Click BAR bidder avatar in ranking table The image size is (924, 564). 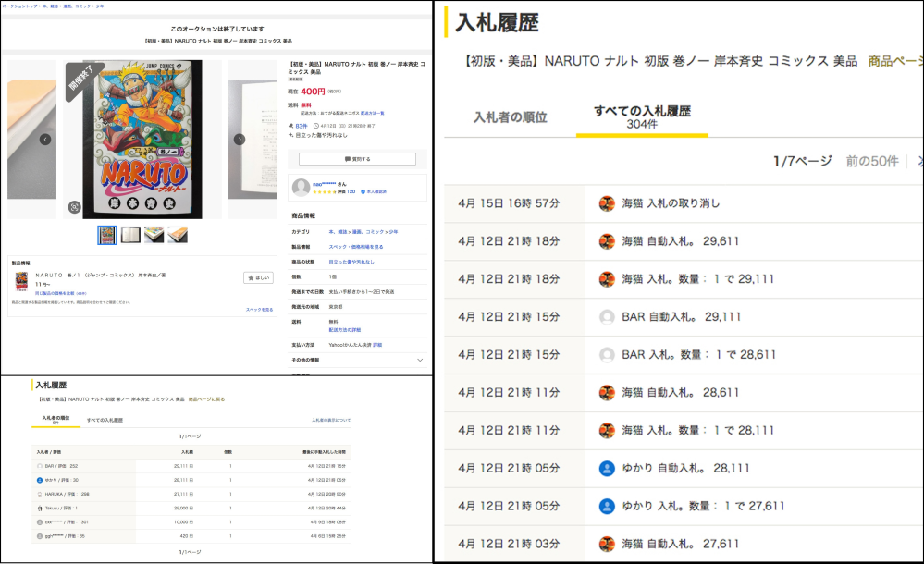[x=40, y=466]
